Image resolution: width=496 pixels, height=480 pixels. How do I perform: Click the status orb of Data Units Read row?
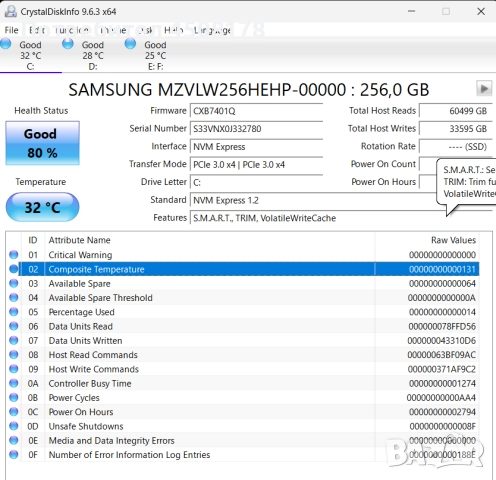pos(14,326)
